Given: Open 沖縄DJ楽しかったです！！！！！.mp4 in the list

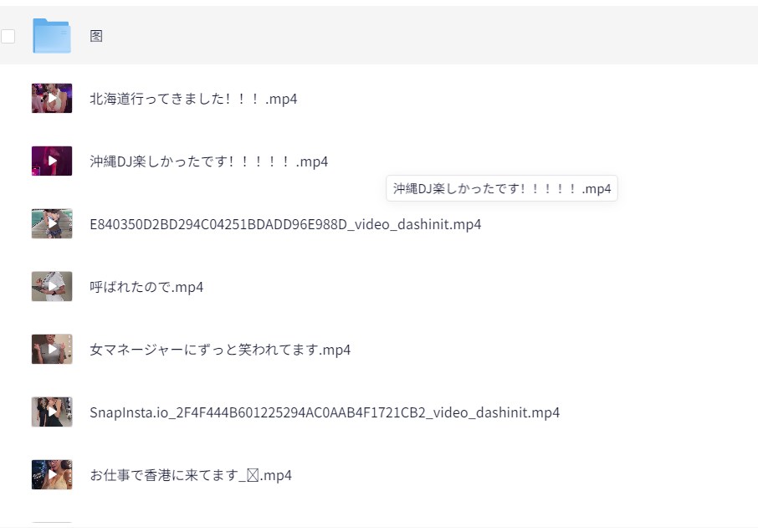Looking at the screenshot, I should pyautogui.click(x=209, y=161).
